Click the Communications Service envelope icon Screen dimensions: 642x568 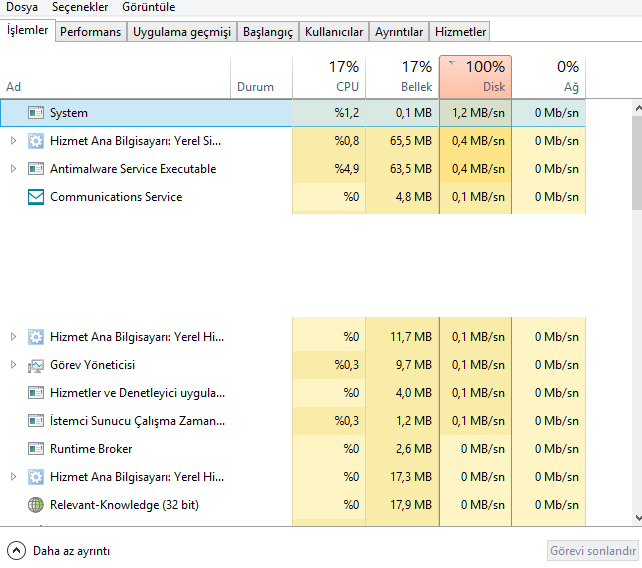[x=36, y=197]
